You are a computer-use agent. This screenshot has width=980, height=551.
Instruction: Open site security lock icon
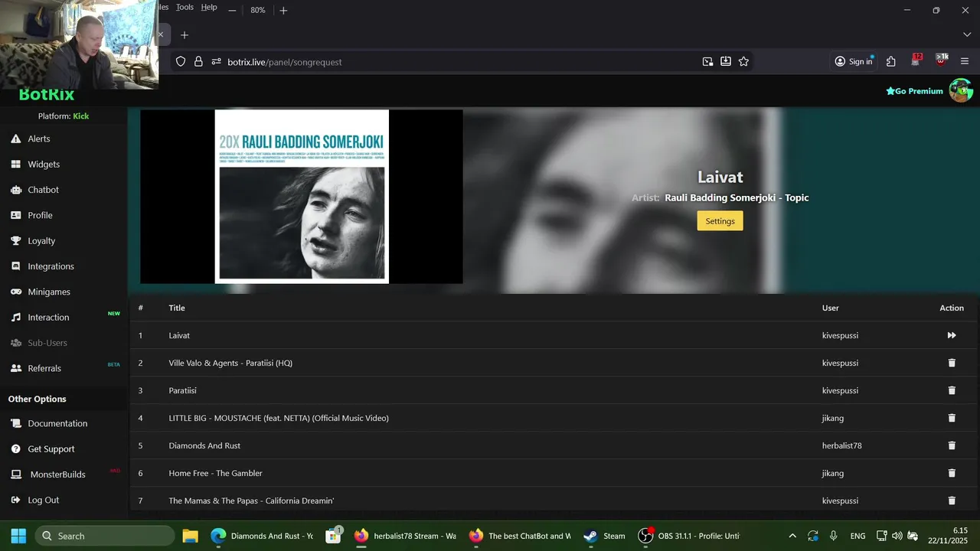point(198,62)
